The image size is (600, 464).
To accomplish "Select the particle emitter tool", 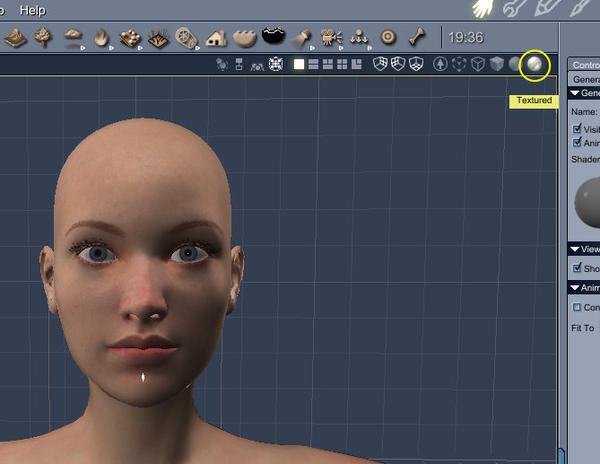I will click(360, 39).
